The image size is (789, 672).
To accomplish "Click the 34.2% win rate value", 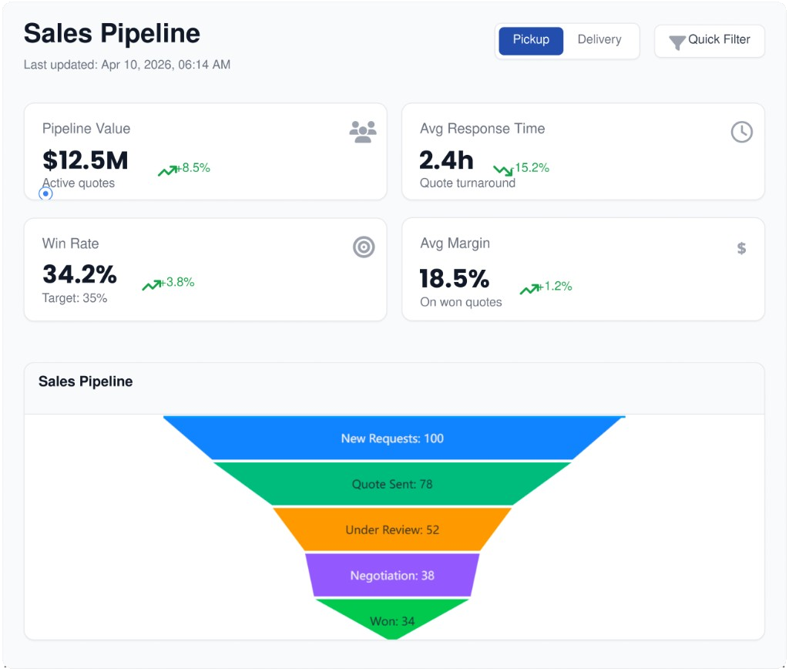I will pyautogui.click(x=79, y=275).
